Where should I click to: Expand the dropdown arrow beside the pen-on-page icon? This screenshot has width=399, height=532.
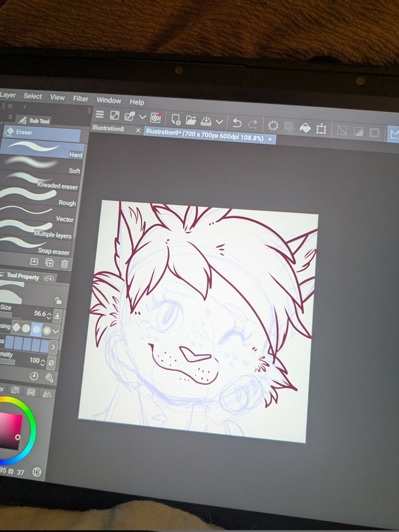click(x=143, y=117)
